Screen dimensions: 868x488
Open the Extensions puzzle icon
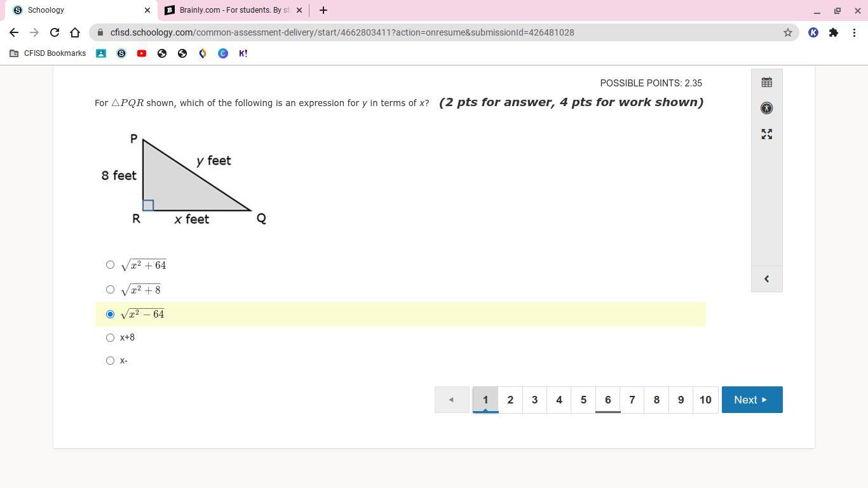coord(834,32)
